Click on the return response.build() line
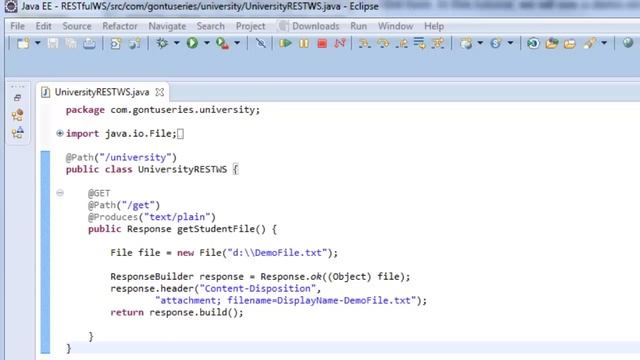 (177, 313)
